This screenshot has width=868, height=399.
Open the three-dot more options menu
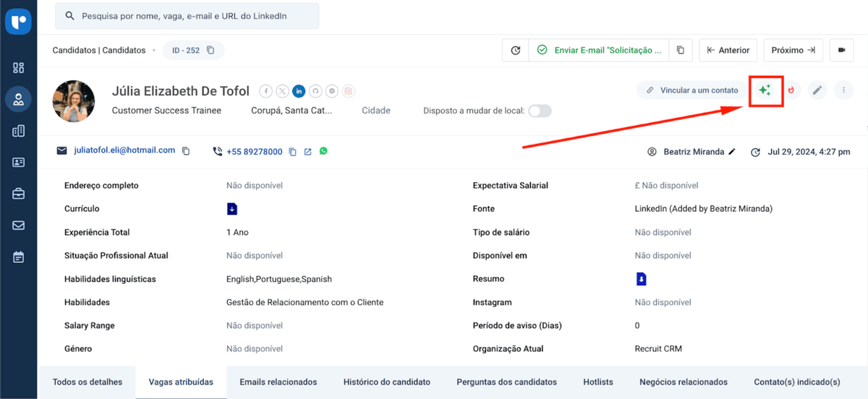[x=843, y=90]
